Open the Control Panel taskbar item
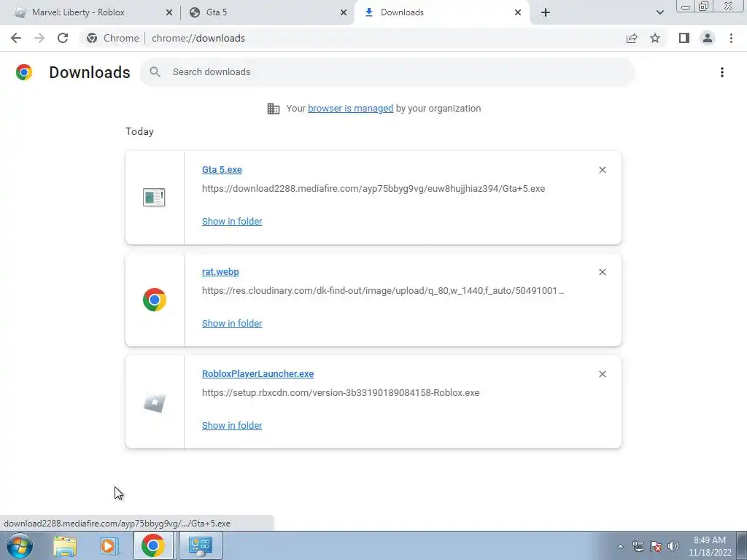Viewport: 747px width, 560px height. click(200, 545)
